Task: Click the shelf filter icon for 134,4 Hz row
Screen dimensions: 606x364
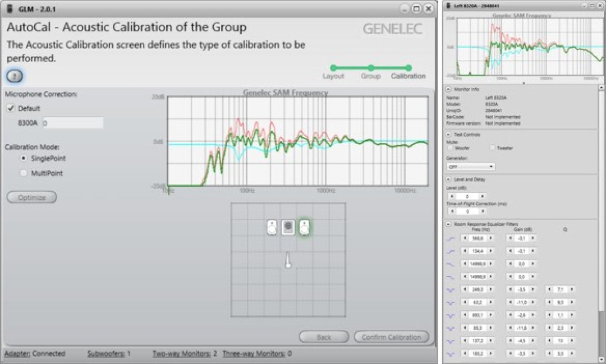Action: 451,252
